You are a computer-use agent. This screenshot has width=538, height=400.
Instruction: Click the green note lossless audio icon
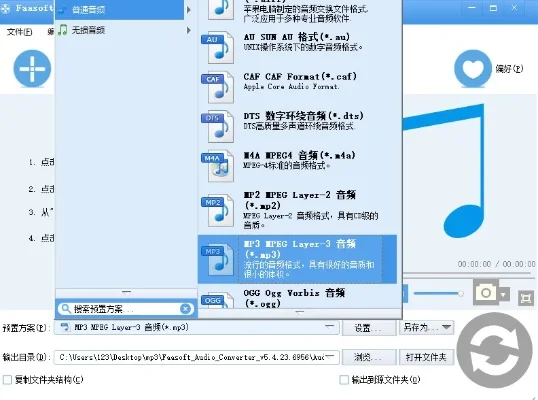click(62, 30)
